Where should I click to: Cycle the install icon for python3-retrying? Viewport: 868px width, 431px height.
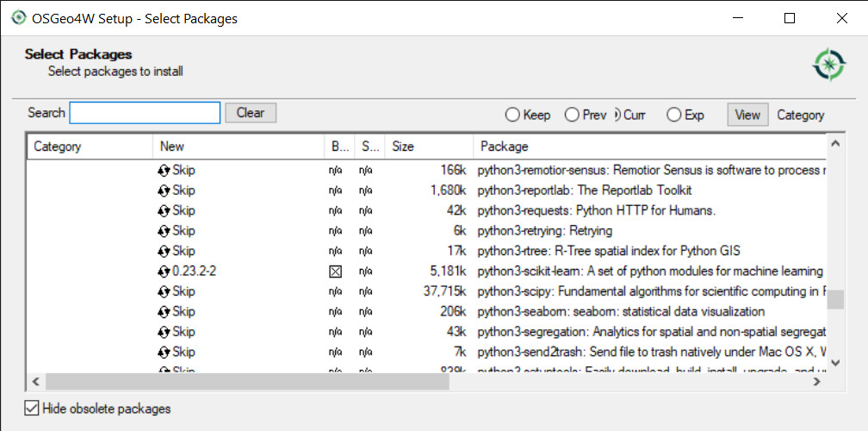[164, 231]
